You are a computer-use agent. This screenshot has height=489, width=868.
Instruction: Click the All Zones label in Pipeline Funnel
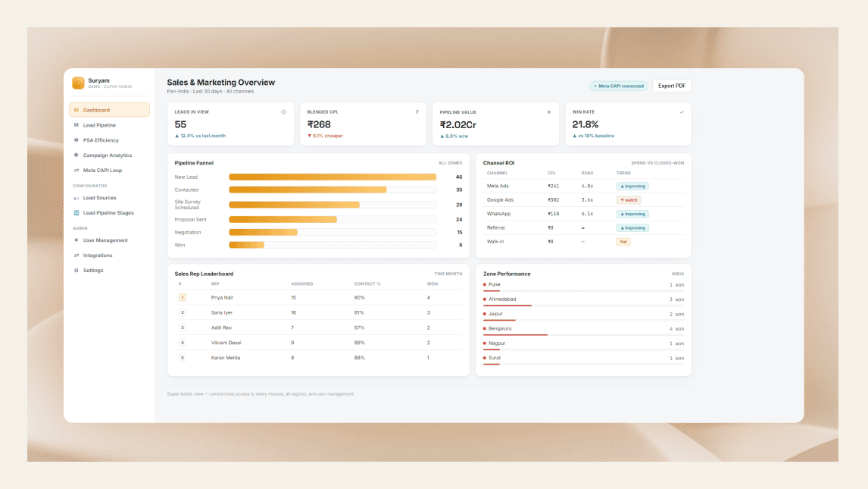click(450, 163)
